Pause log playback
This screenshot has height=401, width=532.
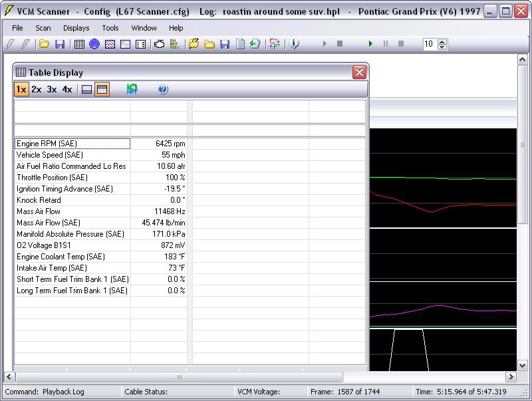[x=386, y=43]
